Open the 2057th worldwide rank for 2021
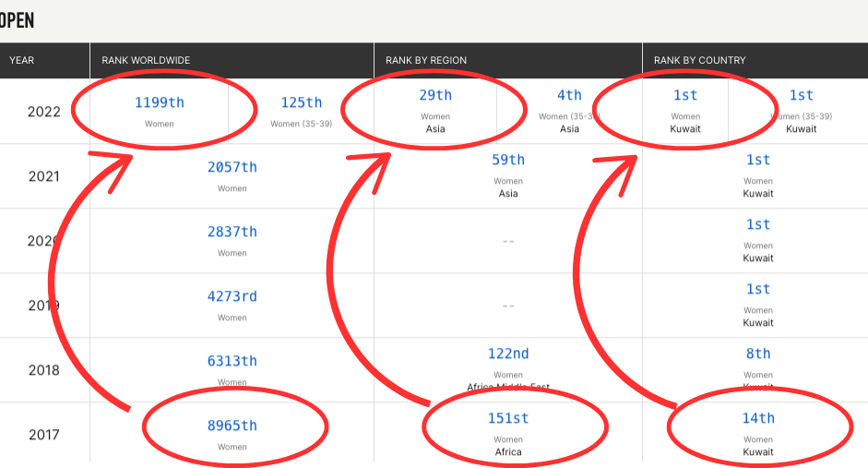The width and height of the screenshot is (868, 468). pyautogui.click(x=232, y=167)
